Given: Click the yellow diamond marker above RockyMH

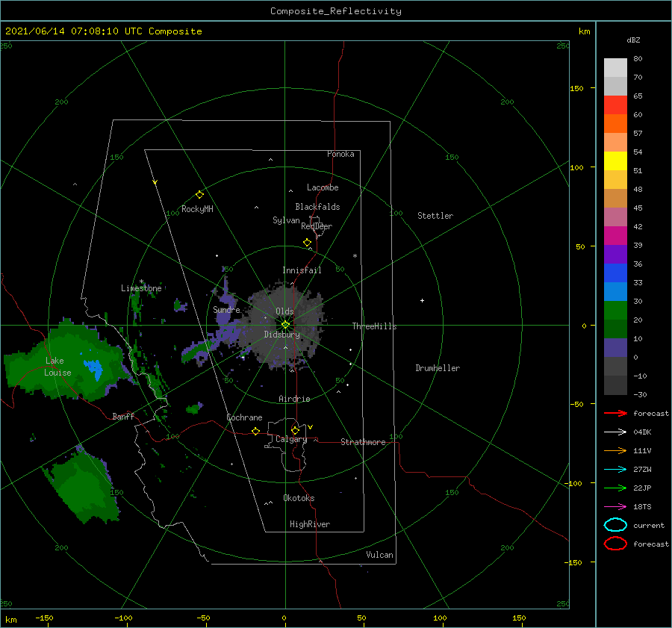Looking at the screenshot, I should coord(199,195).
